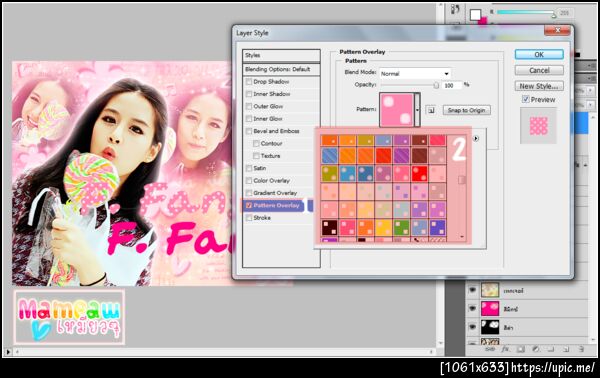600x378 pixels.
Task: Click the current pink polka-dot pattern preview
Action: (397, 109)
